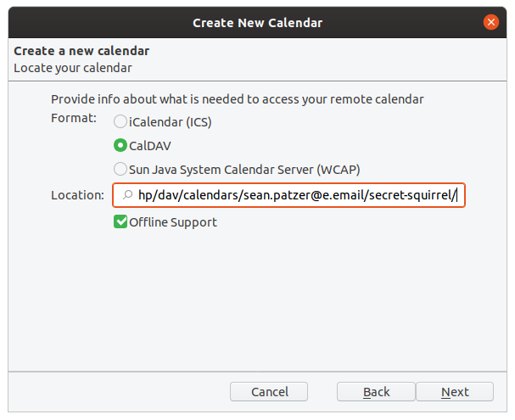Click Next to continue the wizard
This screenshot has height=420, width=515.
(455, 391)
